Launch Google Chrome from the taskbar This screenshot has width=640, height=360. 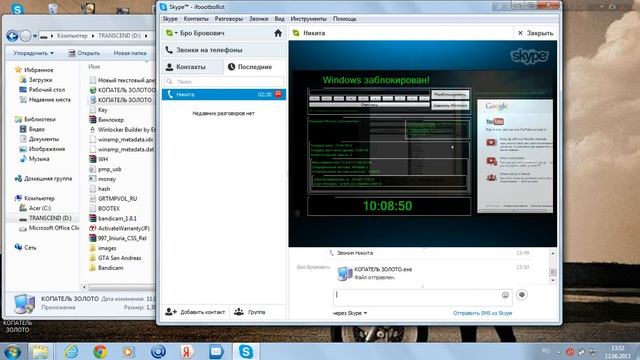coord(100,351)
